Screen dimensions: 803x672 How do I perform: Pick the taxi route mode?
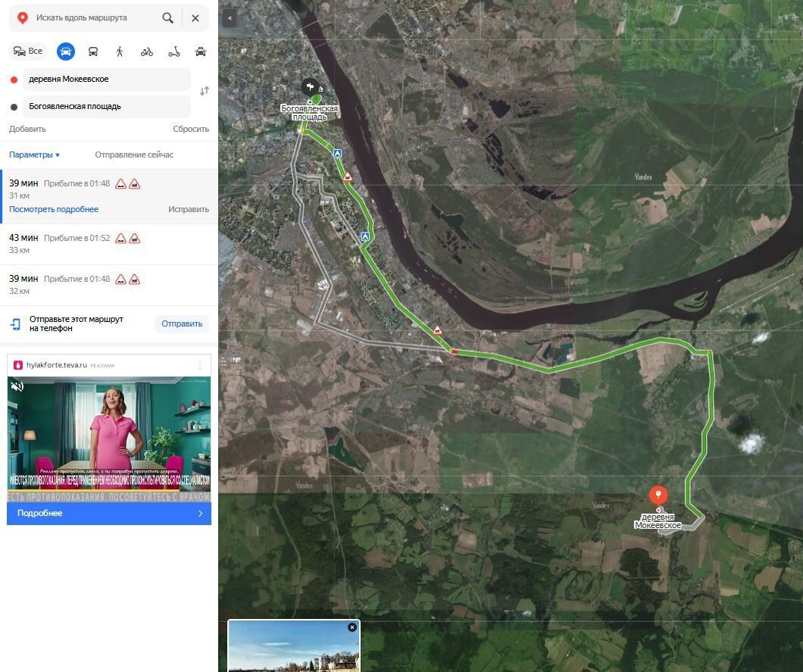(201, 52)
